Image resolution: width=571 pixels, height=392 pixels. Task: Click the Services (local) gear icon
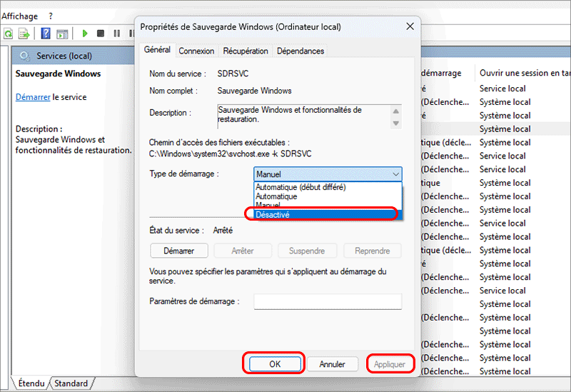[25, 56]
